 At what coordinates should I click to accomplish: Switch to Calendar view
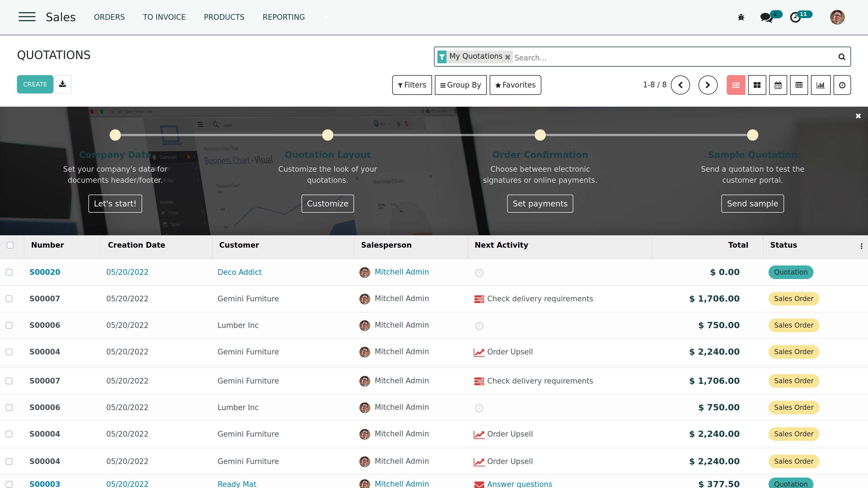(x=778, y=85)
